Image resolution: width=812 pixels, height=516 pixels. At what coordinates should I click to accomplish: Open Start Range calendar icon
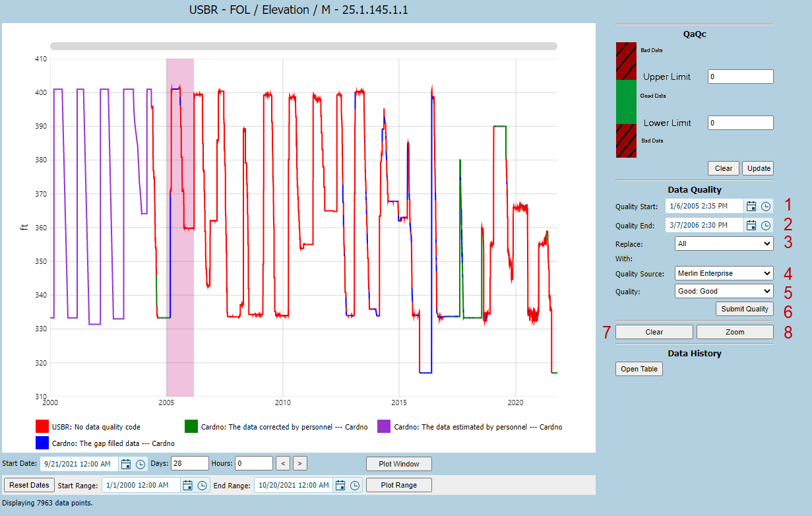(x=187, y=486)
